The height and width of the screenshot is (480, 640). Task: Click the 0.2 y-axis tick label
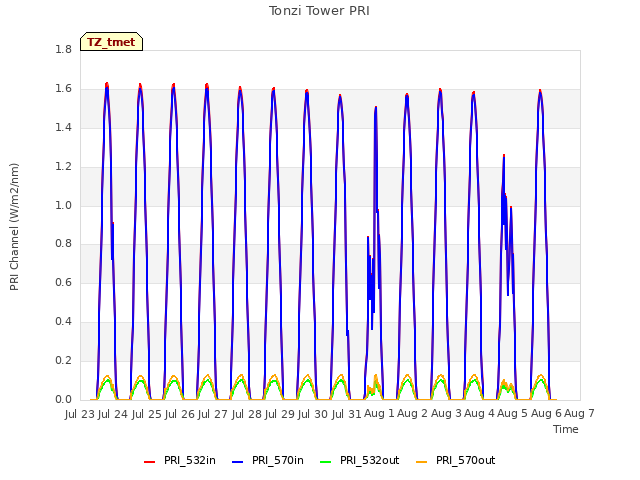point(63,360)
